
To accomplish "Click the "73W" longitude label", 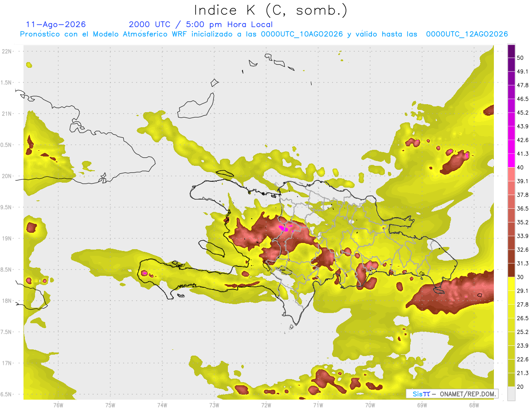I will point(214,405).
